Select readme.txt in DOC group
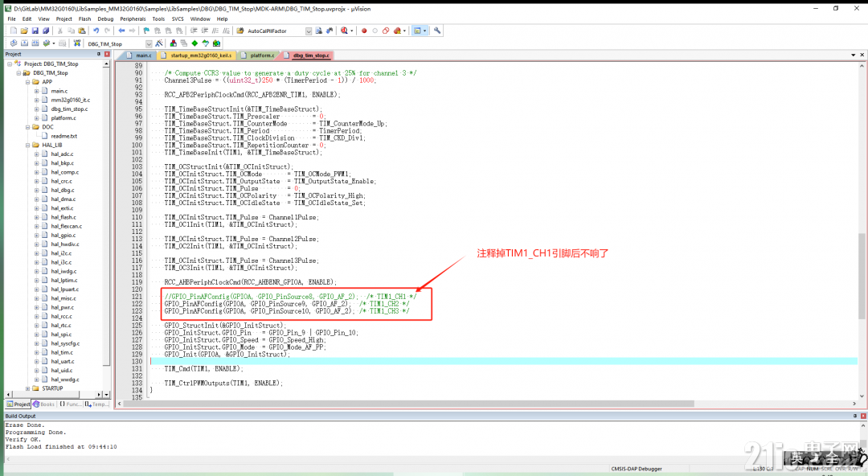The width and height of the screenshot is (868, 476). [x=64, y=136]
